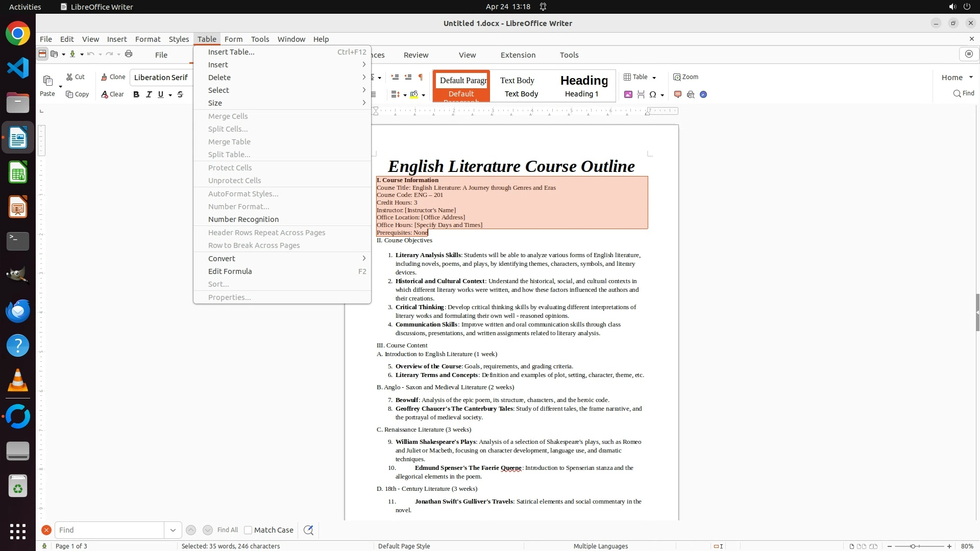Enable the Match Case checkbox
Viewport: 980px width, 551px height.
(248, 530)
